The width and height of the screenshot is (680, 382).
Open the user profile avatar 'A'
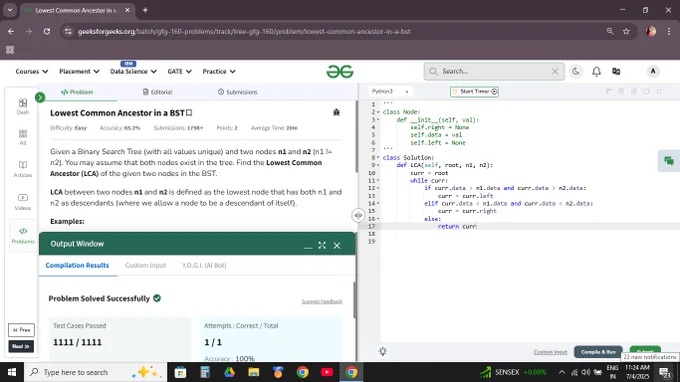[x=653, y=71]
